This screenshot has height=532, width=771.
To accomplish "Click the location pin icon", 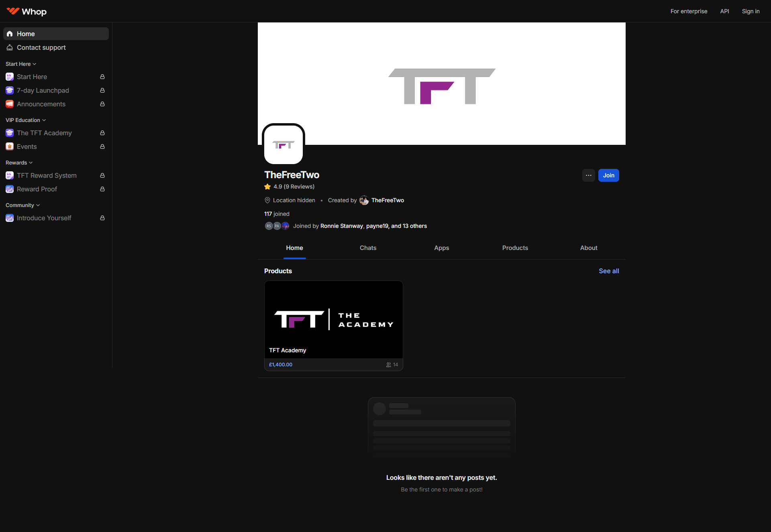I will (x=267, y=200).
